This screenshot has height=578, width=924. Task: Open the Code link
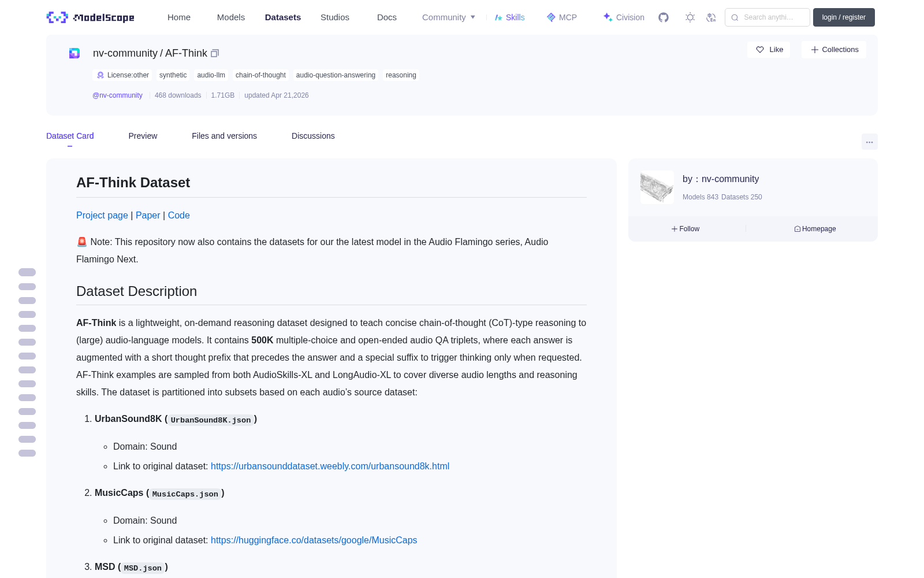(179, 215)
